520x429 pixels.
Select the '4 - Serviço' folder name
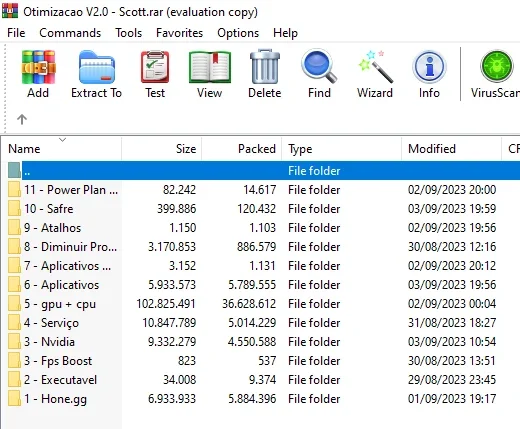(x=51, y=323)
